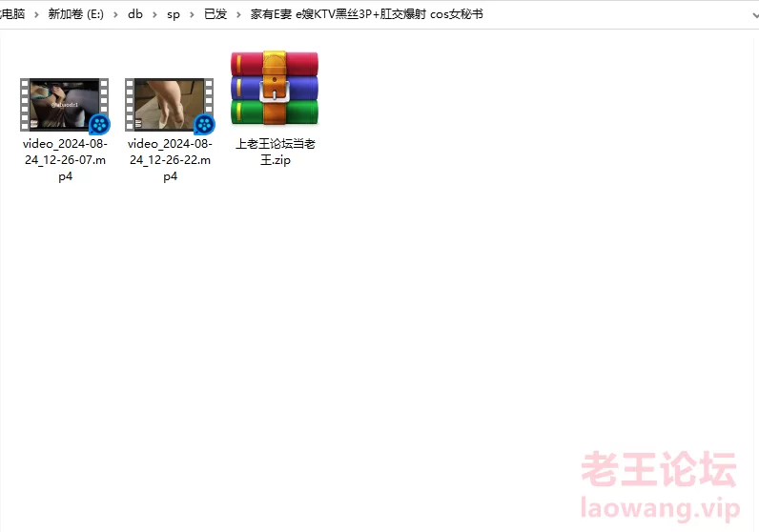Go to the 新加卷 (E:) breadcrumb

[75, 14]
